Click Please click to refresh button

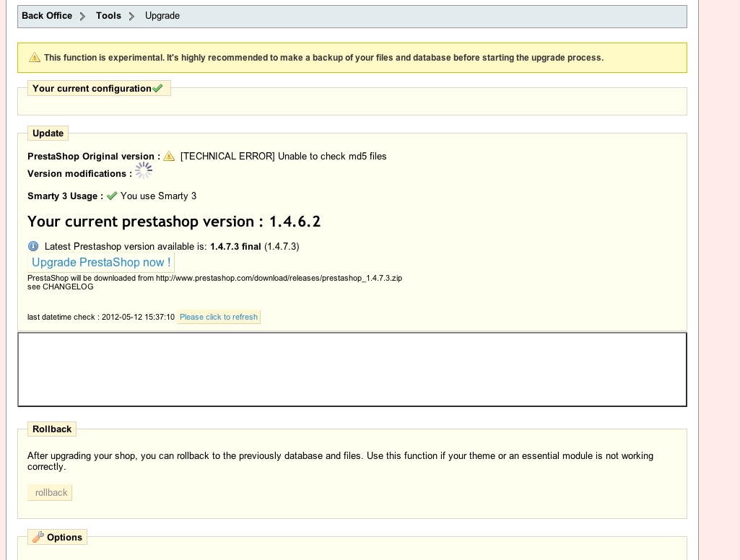[x=219, y=317]
